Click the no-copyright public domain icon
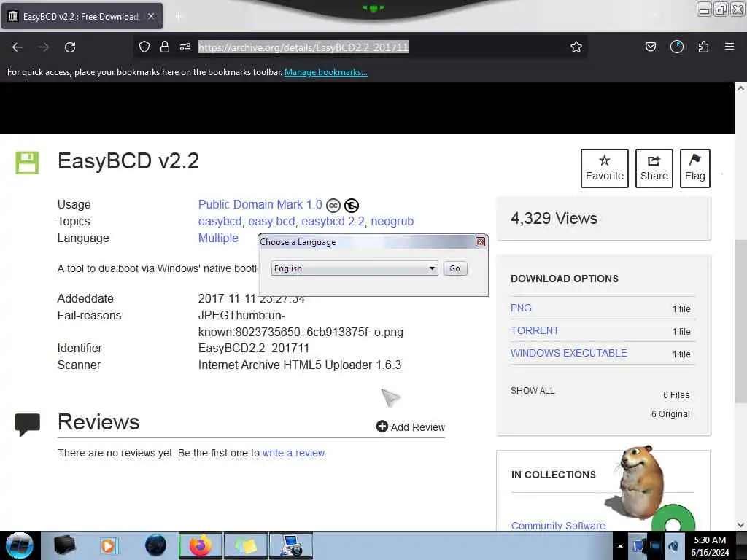747x560 pixels. point(352,205)
